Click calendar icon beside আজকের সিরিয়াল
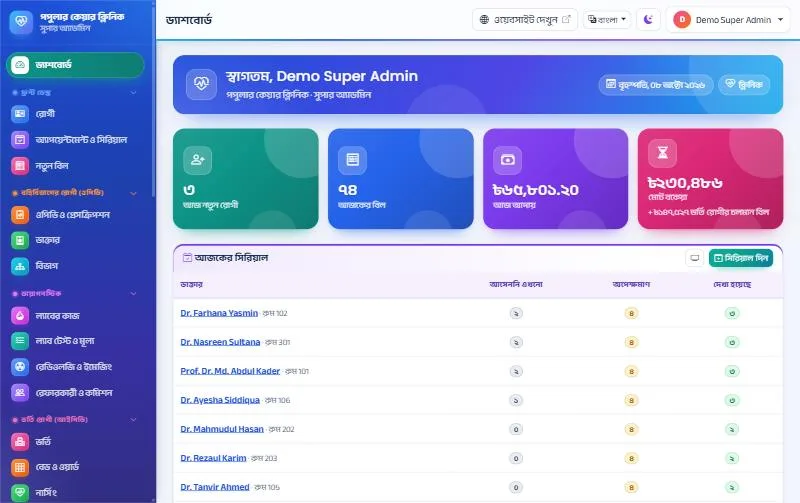This screenshot has height=503, width=800. coord(187,258)
